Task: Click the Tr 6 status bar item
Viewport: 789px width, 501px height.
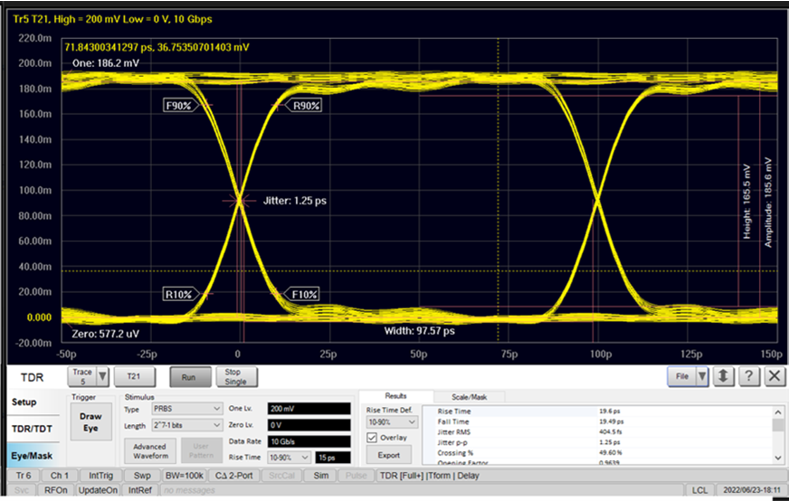Action: 24,475
